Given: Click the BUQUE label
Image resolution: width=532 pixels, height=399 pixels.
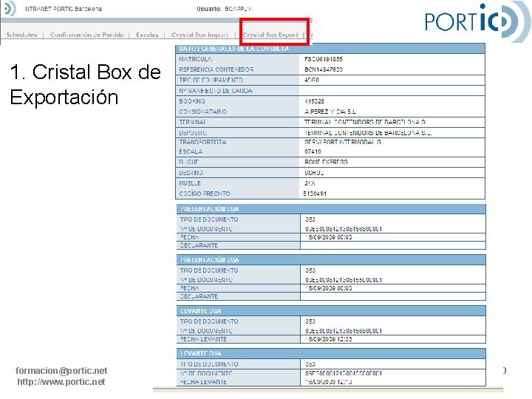Looking at the screenshot, I should (189, 162).
